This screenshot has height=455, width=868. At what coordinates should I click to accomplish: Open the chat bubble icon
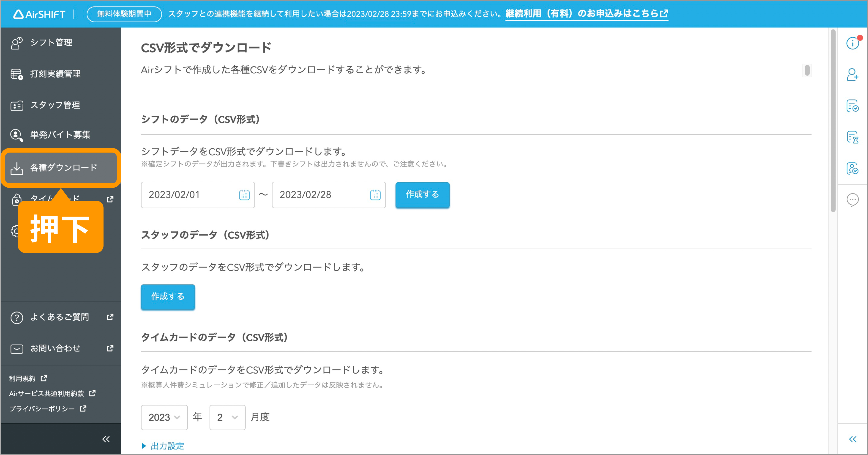tap(852, 200)
